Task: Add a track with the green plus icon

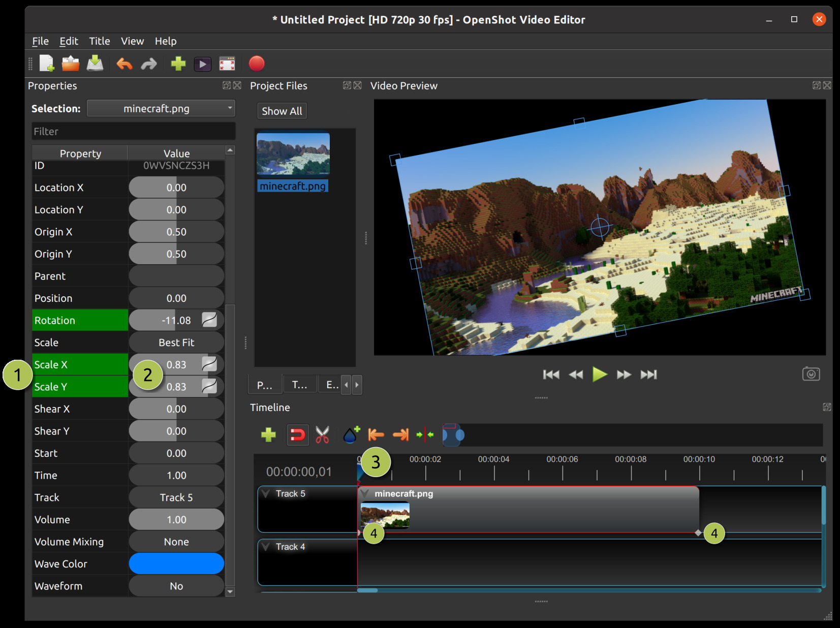Action: 268,434
